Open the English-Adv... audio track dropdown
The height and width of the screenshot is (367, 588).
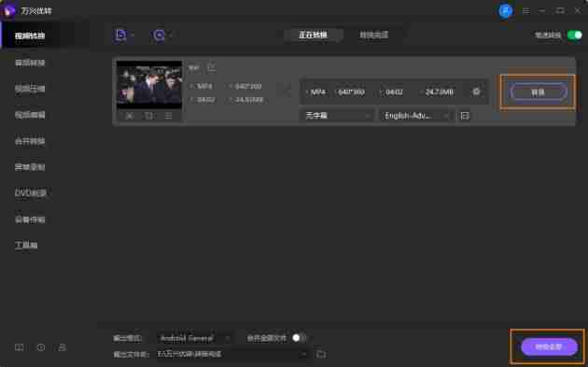[x=415, y=116]
